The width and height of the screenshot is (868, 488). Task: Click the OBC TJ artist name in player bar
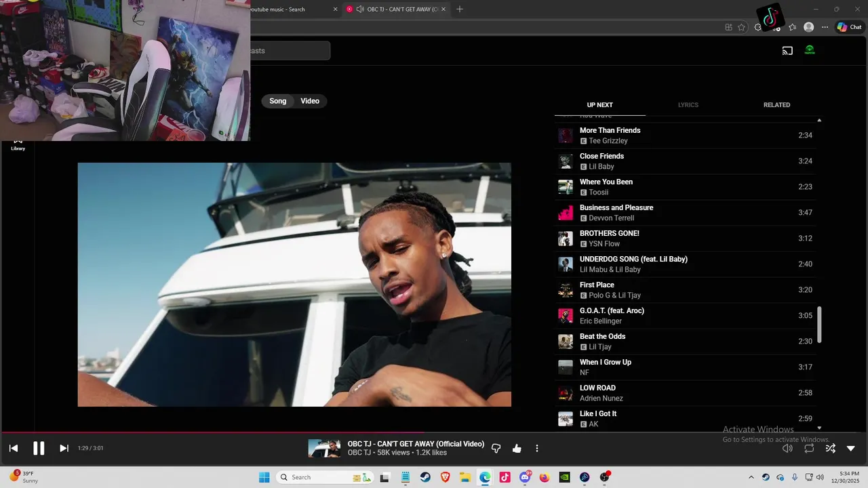coord(359,453)
